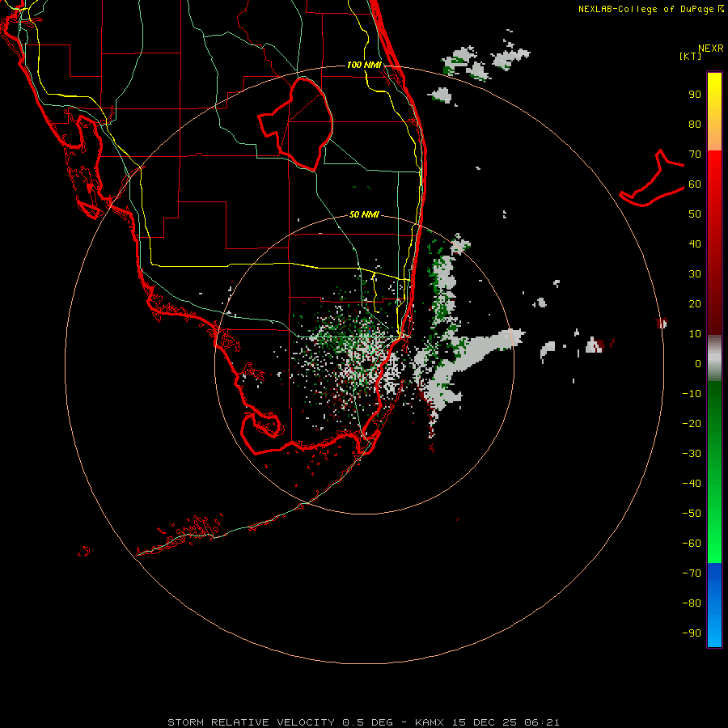Pick the light blue bottom segment of the color bar

point(714,629)
